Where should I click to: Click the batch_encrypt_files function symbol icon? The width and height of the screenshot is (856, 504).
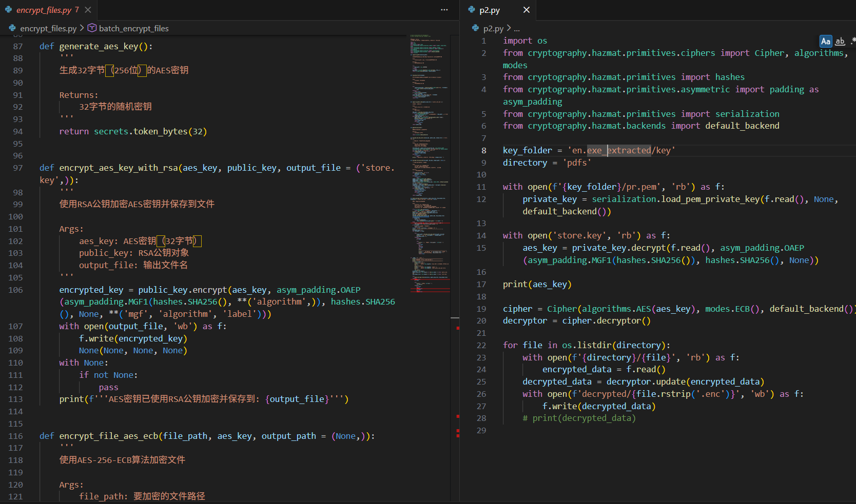(x=92, y=28)
